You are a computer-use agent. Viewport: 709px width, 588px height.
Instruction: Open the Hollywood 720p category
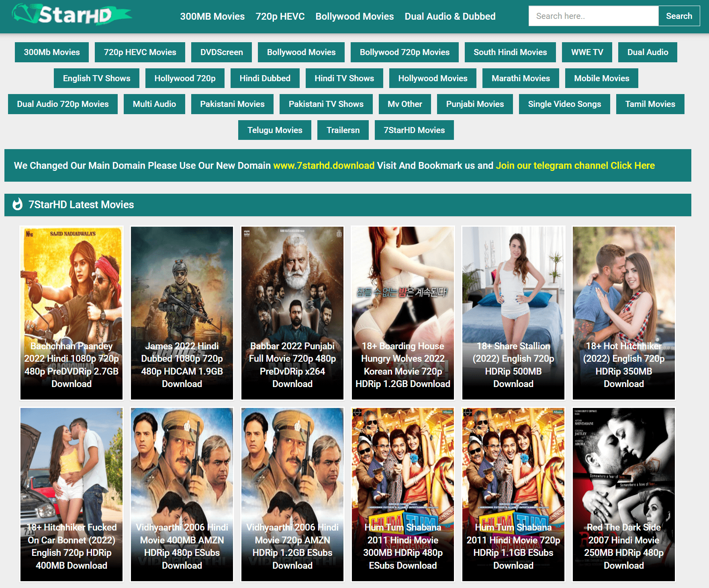click(185, 78)
